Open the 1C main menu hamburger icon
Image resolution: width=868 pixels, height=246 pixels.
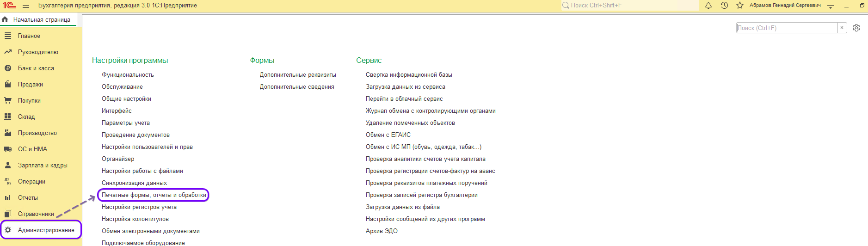pyautogui.click(x=26, y=6)
